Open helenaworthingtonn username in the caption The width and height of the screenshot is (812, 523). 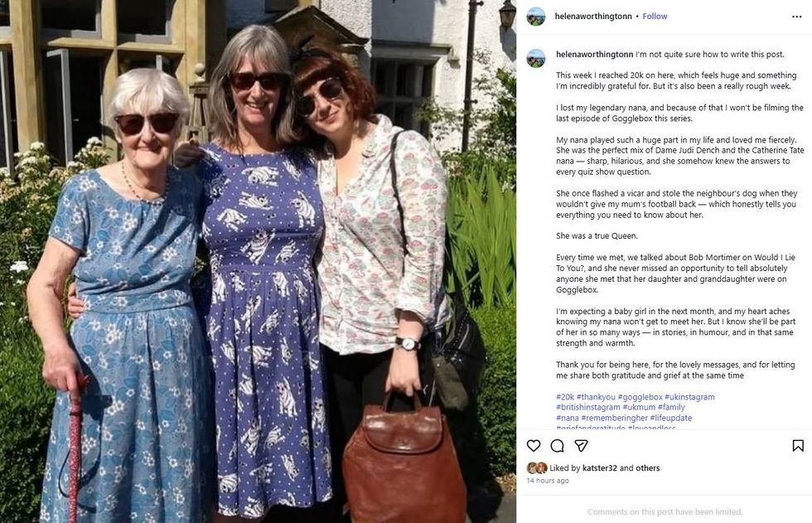click(595, 55)
